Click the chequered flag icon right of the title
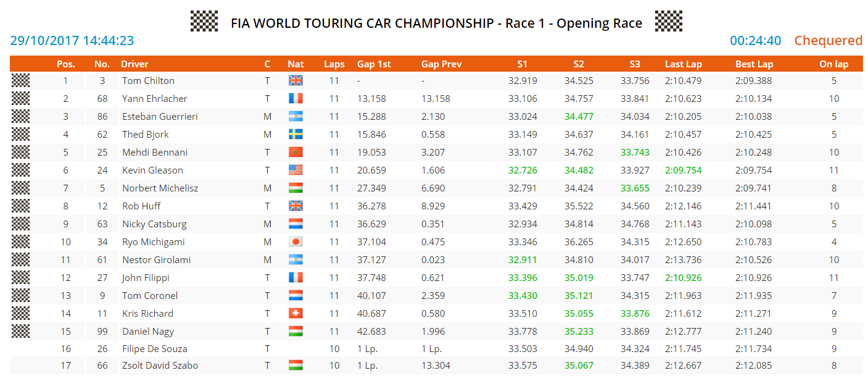Screen dimensions: 868x378 pyautogui.click(x=668, y=21)
